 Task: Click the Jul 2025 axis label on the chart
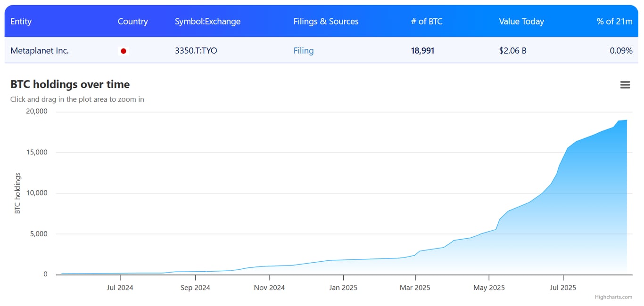point(562,287)
